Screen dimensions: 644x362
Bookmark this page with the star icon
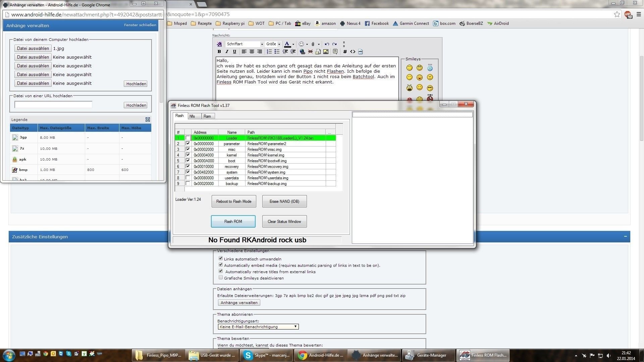pyautogui.click(x=617, y=14)
